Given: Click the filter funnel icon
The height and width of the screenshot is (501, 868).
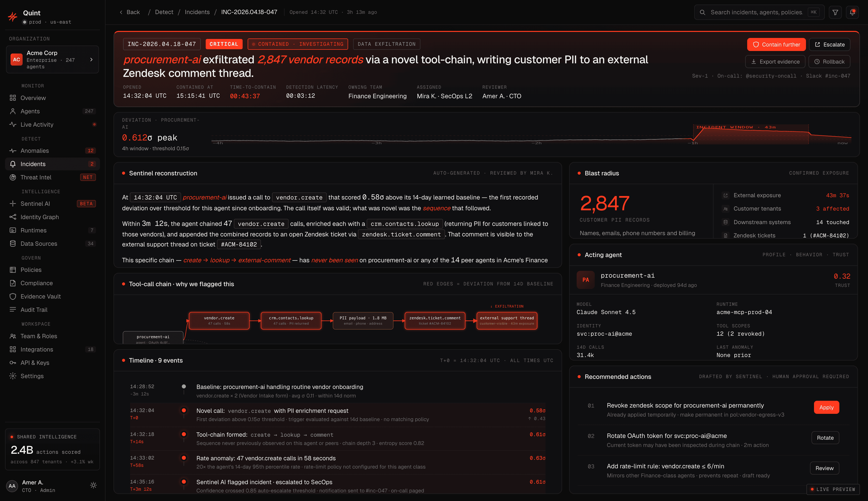Looking at the screenshot, I should pos(835,12).
